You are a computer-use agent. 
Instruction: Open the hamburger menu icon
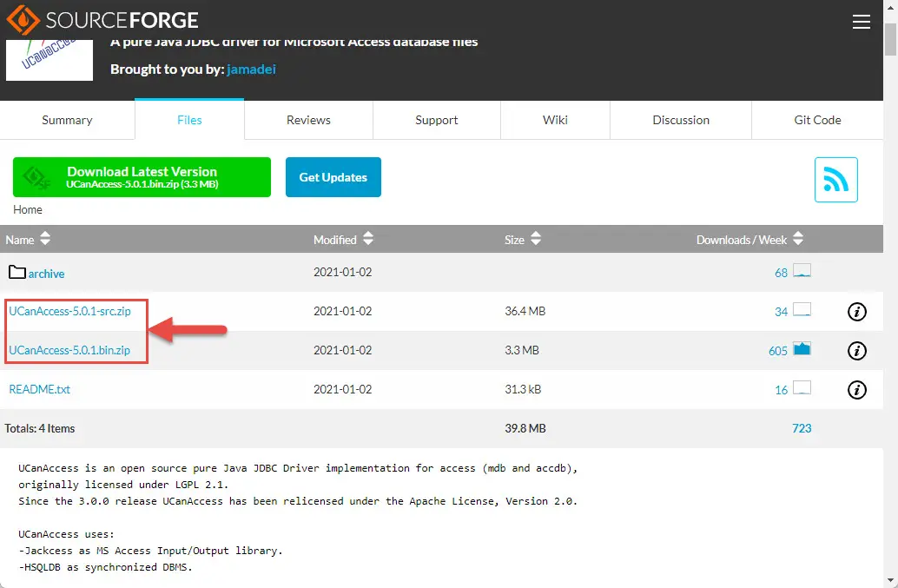[x=861, y=23]
